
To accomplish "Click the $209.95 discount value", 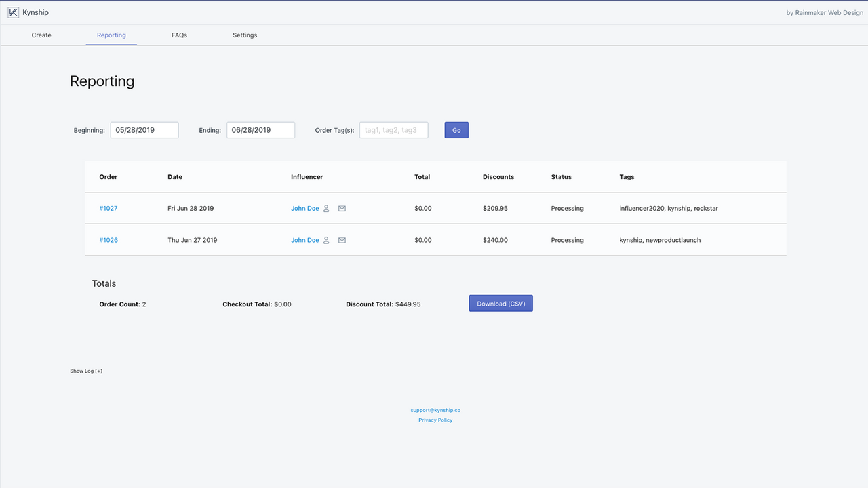I will click(495, 209).
